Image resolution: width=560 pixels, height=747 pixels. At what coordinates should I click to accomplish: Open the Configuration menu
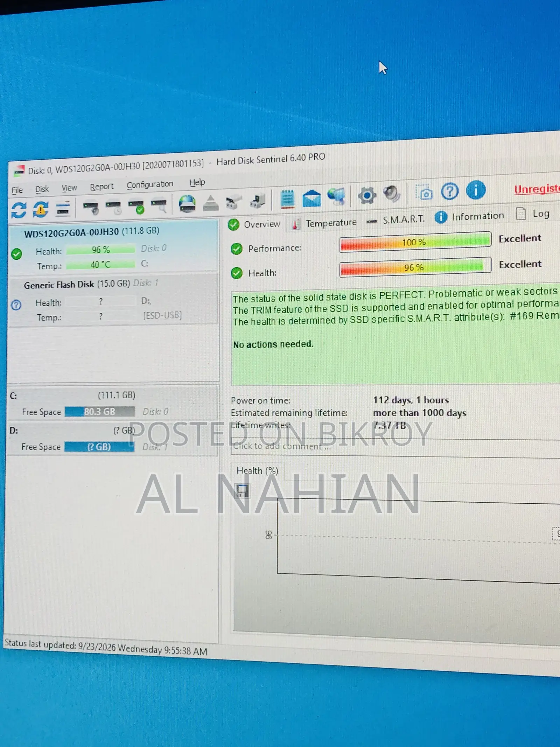click(x=150, y=184)
